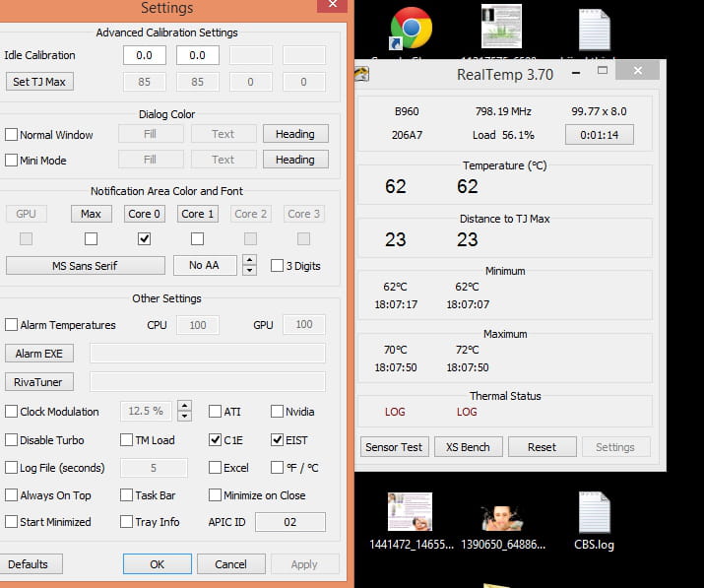Check the Max notification checkbox
704x588 pixels.
(91, 238)
